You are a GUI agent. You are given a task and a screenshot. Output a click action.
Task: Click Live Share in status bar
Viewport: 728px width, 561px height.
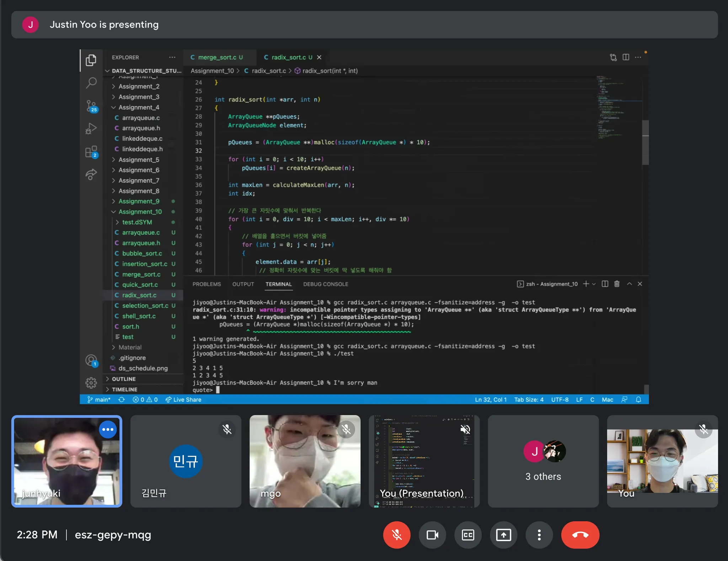(183, 400)
